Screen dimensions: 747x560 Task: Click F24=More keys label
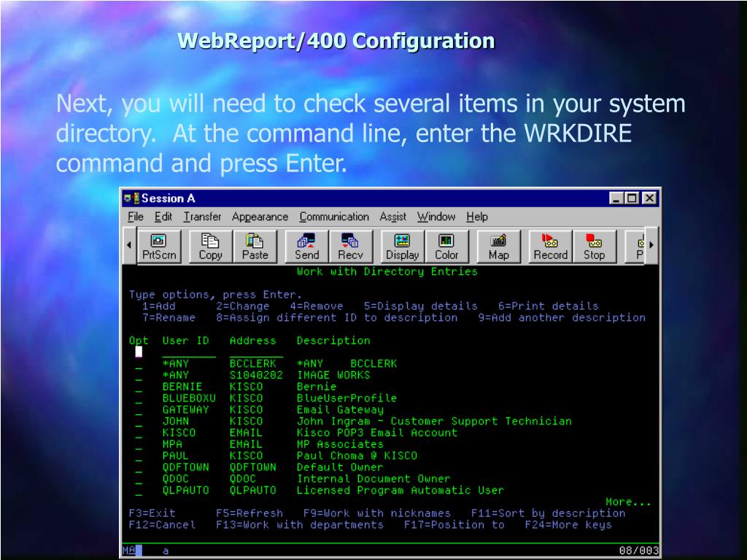pyautogui.click(x=568, y=525)
